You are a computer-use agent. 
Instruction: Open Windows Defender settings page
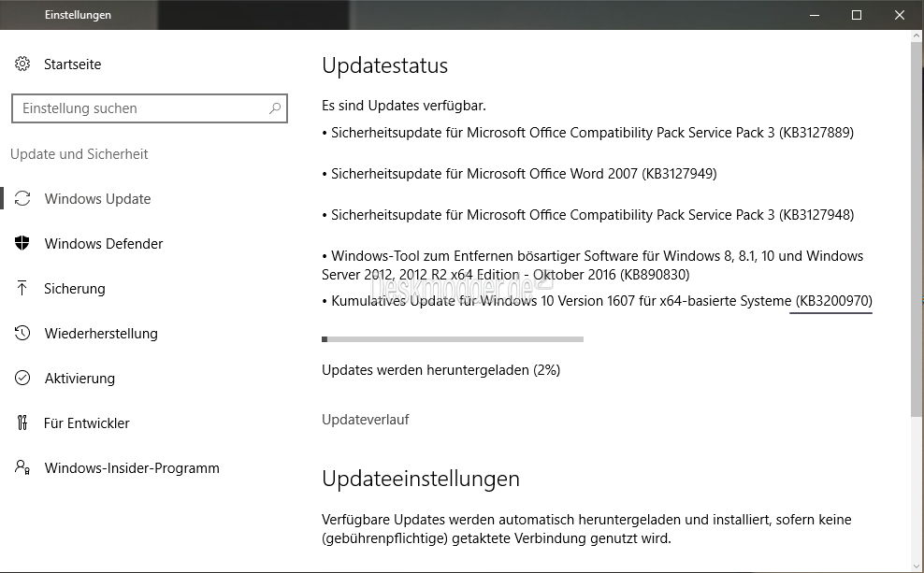click(103, 244)
